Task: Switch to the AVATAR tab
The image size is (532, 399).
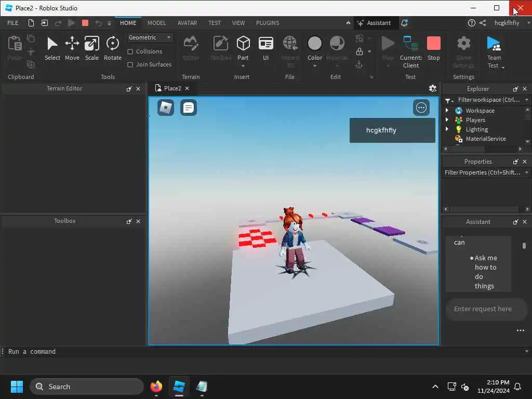Action: [187, 23]
